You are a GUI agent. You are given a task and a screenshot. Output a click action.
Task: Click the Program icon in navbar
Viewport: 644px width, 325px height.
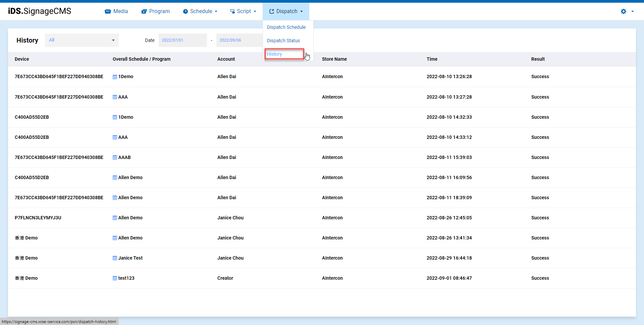pos(144,11)
